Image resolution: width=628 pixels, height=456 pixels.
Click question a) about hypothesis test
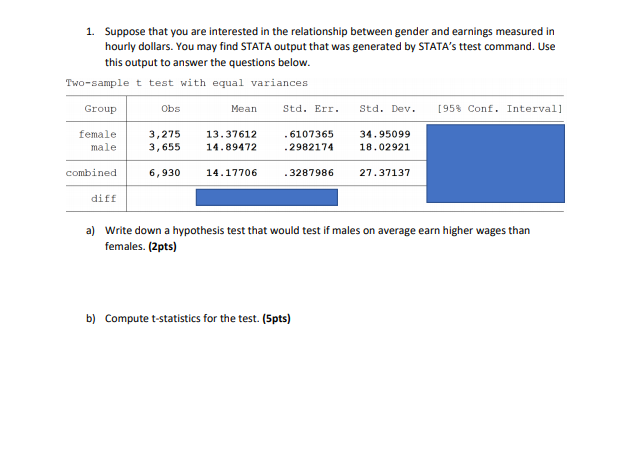pyautogui.click(x=308, y=238)
